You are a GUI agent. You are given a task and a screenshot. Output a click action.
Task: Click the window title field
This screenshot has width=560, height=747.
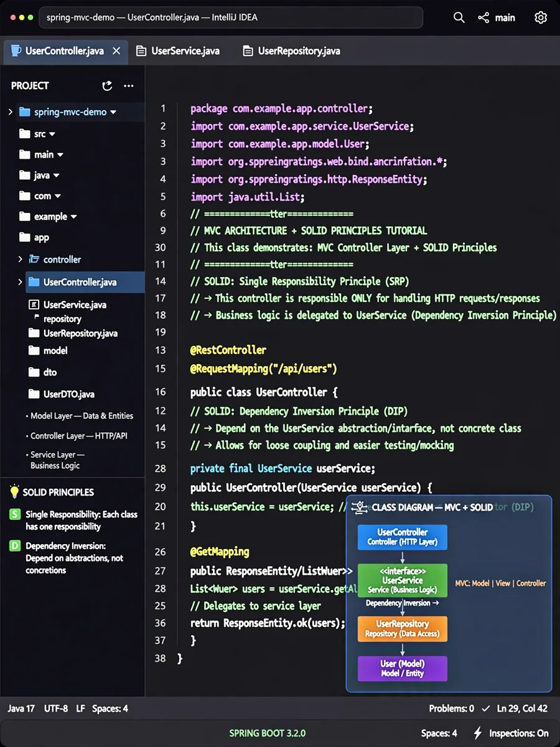click(x=231, y=17)
